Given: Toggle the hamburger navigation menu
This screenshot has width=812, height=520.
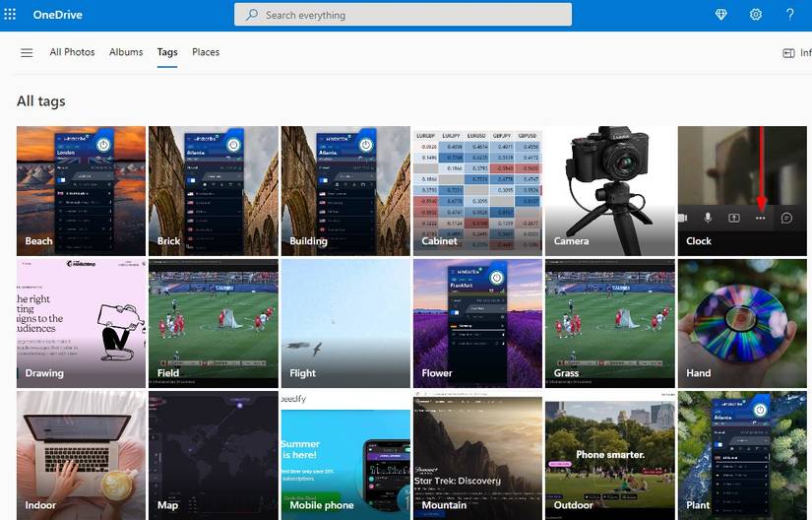Looking at the screenshot, I should 27,52.
